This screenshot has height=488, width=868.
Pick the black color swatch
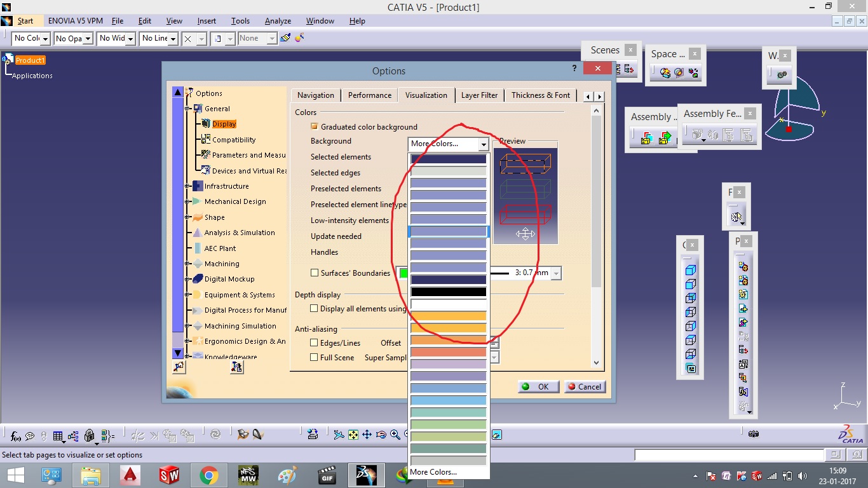(448, 292)
